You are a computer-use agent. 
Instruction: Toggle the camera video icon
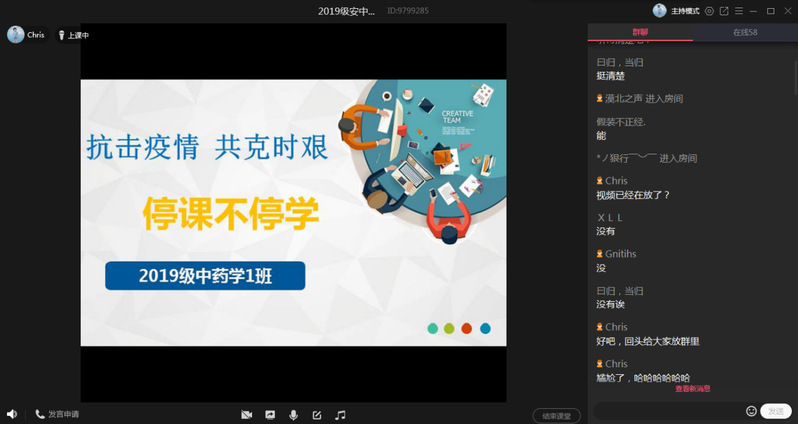coord(246,414)
